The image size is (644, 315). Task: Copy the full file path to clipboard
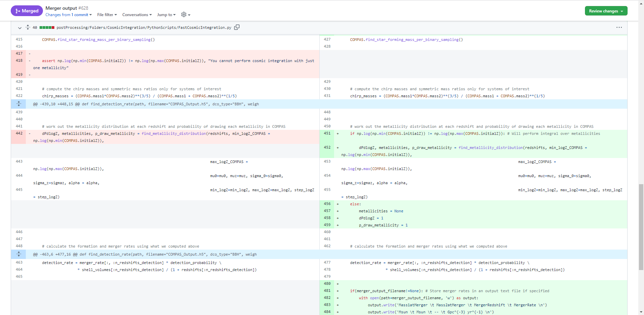[237, 27]
